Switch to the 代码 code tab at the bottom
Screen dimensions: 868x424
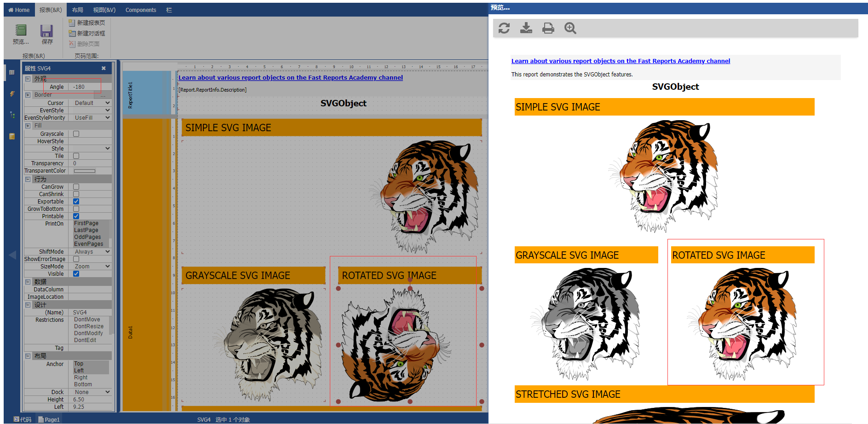click(23, 419)
